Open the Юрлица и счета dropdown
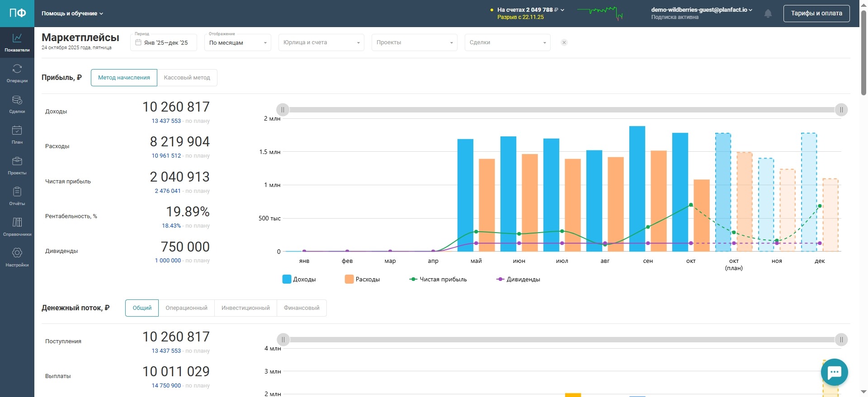 click(321, 43)
